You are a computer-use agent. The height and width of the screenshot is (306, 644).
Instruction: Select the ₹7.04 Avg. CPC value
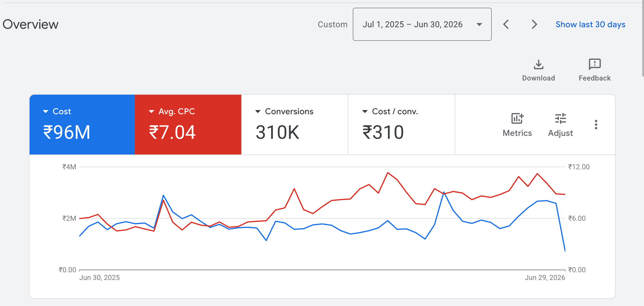pyautogui.click(x=172, y=132)
